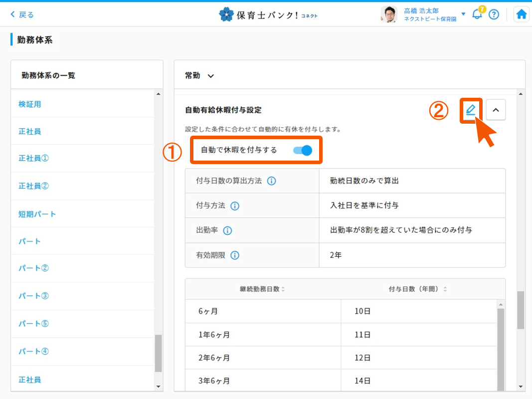532x399 pixels.
Task: Open the help question mark icon
Action: tap(494, 14)
